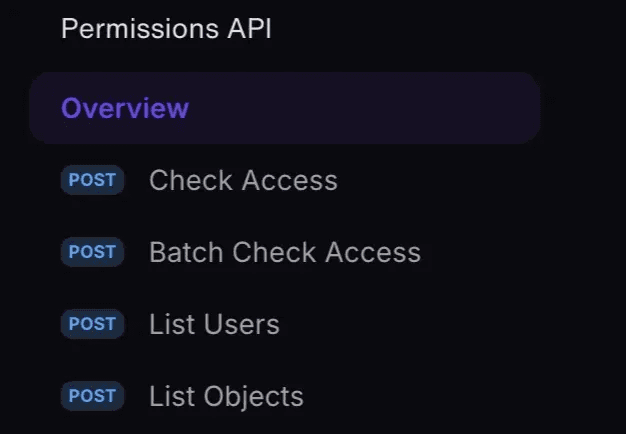Open the Overview page in the sidebar
626x434 pixels.
pos(125,108)
